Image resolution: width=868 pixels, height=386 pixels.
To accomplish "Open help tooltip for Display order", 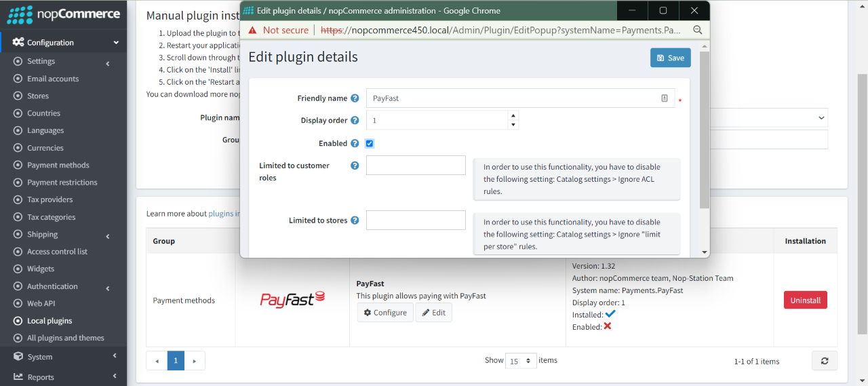I will pos(355,121).
